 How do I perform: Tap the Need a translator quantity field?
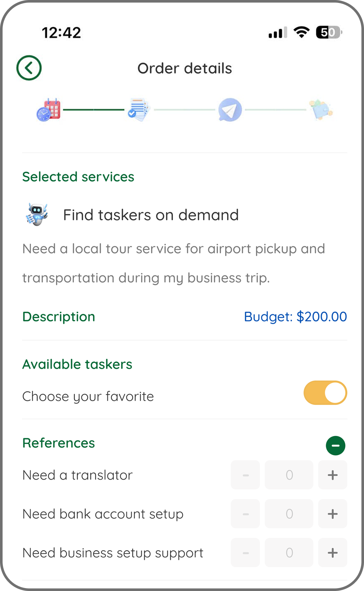point(289,475)
